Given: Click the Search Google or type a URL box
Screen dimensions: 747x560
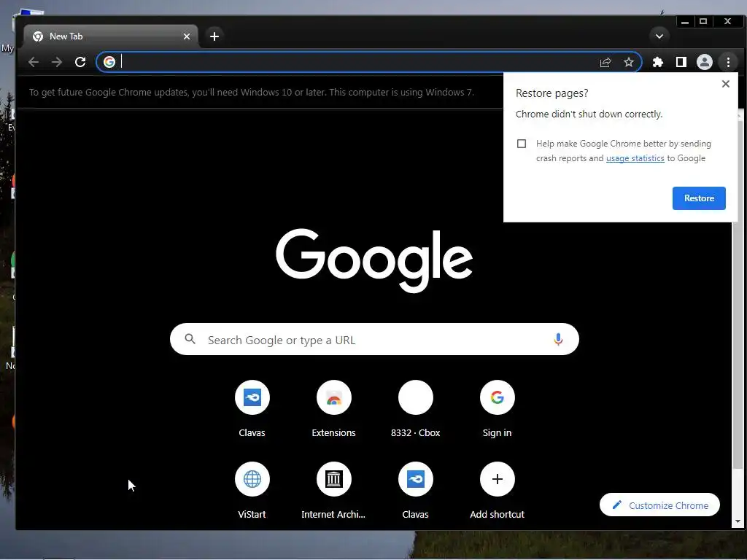Looking at the screenshot, I should [374, 340].
